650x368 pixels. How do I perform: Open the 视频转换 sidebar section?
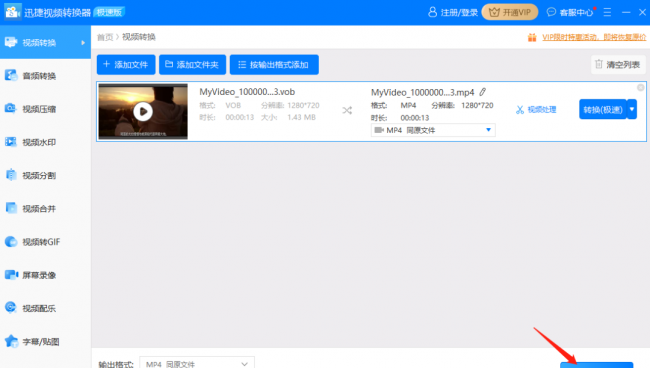45,42
